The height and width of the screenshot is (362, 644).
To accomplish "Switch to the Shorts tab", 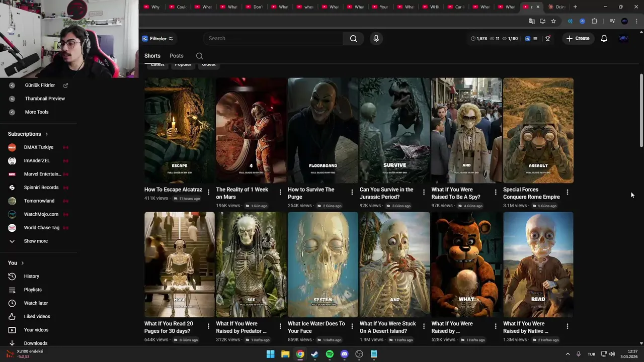I will pos(152,56).
